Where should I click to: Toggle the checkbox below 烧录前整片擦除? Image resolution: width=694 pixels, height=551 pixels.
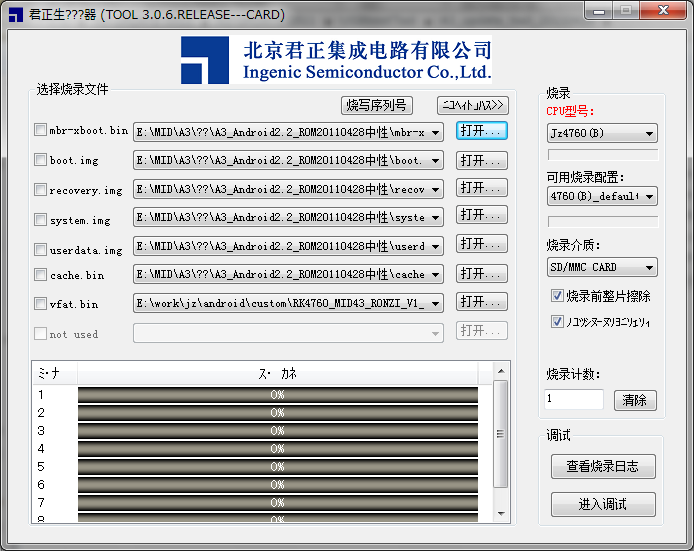click(x=557, y=321)
